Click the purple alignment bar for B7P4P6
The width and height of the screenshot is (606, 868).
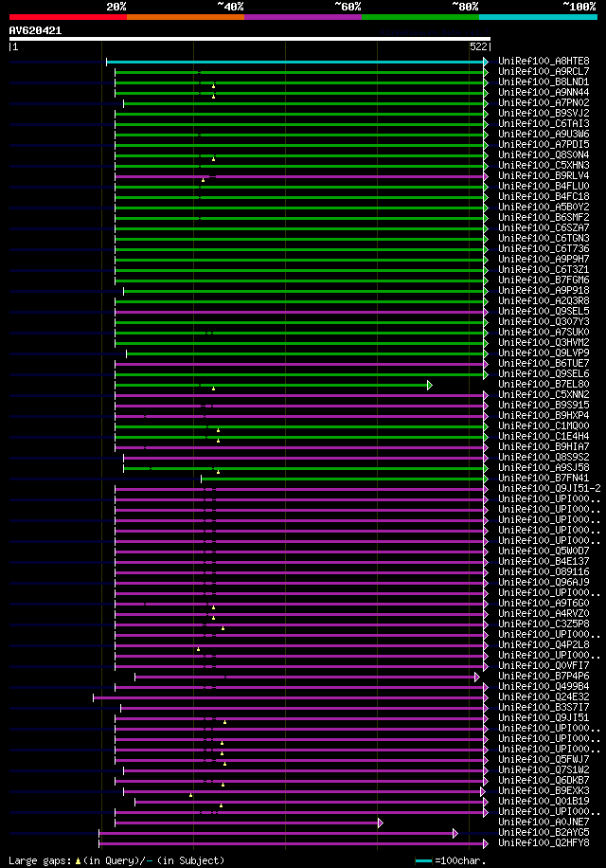[307, 677]
